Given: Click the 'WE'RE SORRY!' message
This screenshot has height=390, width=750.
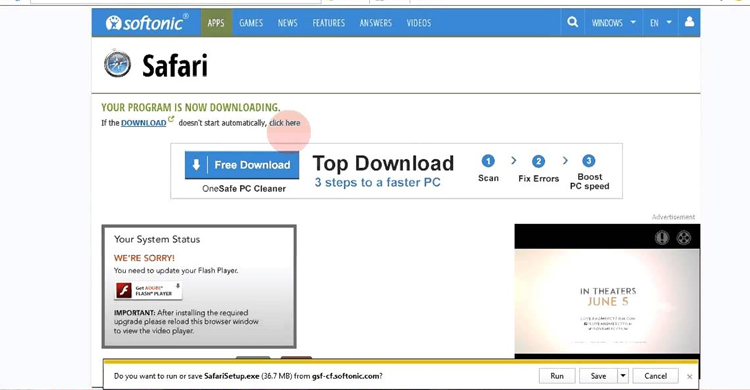Looking at the screenshot, I should (144, 258).
